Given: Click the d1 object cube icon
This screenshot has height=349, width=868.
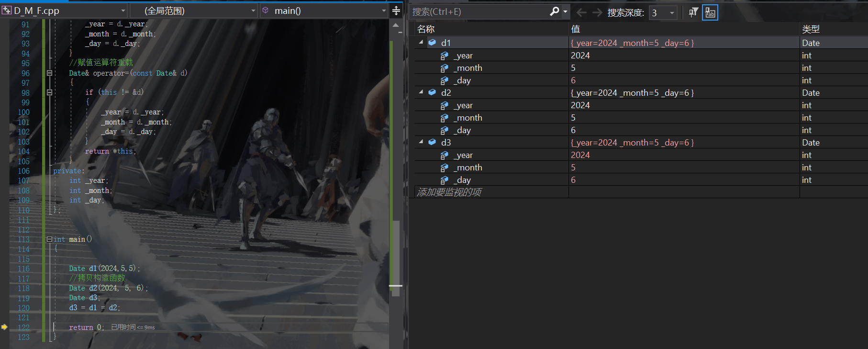Looking at the screenshot, I should coord(432,43).
